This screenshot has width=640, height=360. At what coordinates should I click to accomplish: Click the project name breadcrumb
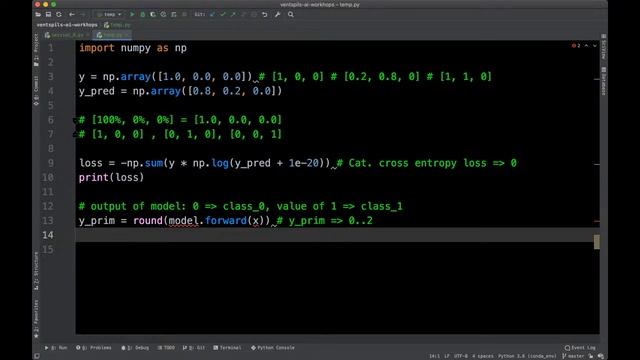click(x=67, y=25)
